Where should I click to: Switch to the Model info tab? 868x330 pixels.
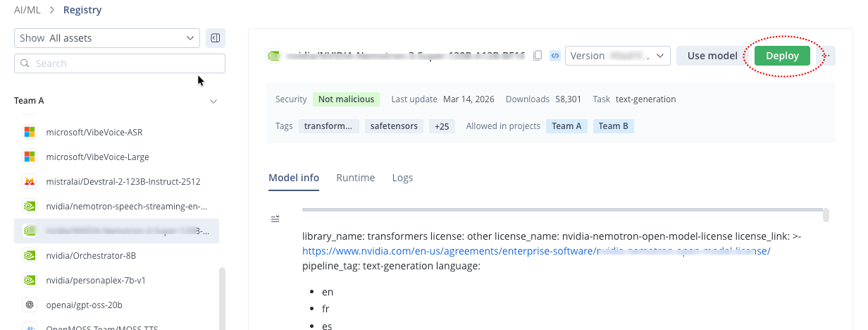294,178
